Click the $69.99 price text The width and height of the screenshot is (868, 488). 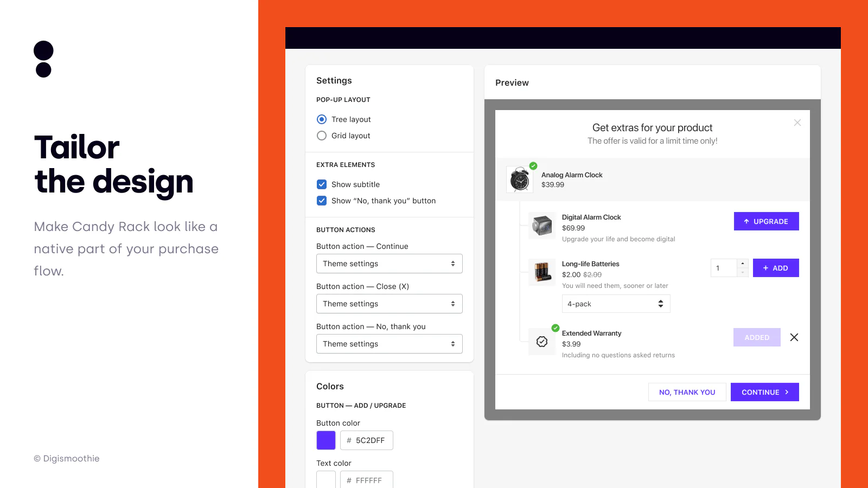[573, 228]
